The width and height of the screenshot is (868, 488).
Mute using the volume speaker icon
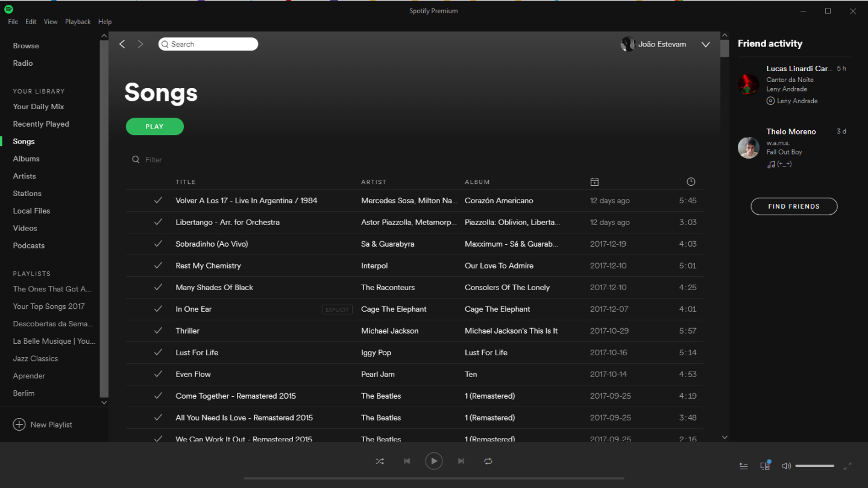point(786,466)
